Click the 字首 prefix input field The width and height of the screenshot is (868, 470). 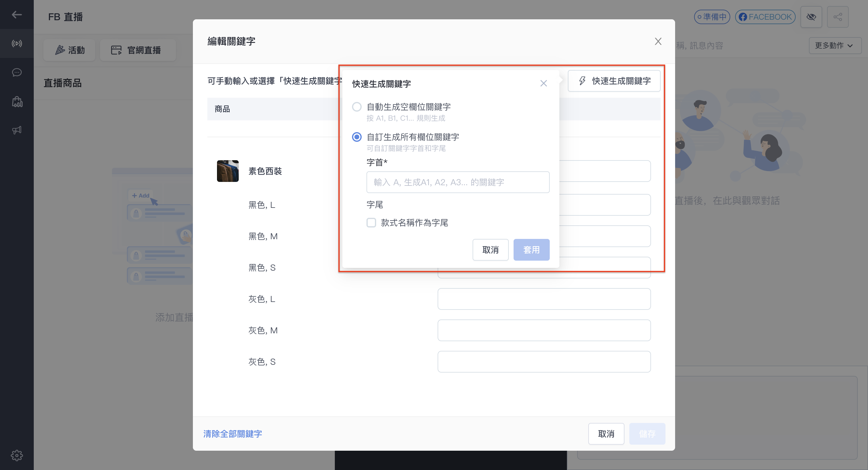point(458,183)
